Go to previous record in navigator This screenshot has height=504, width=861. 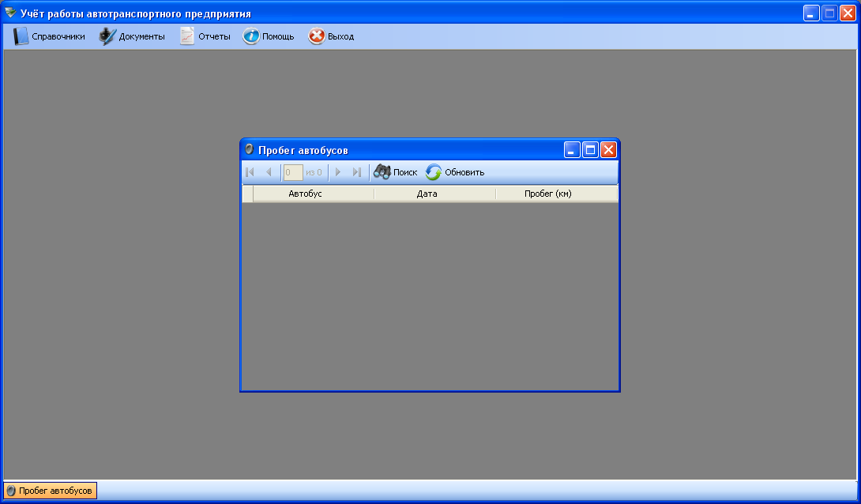point(269,172)
